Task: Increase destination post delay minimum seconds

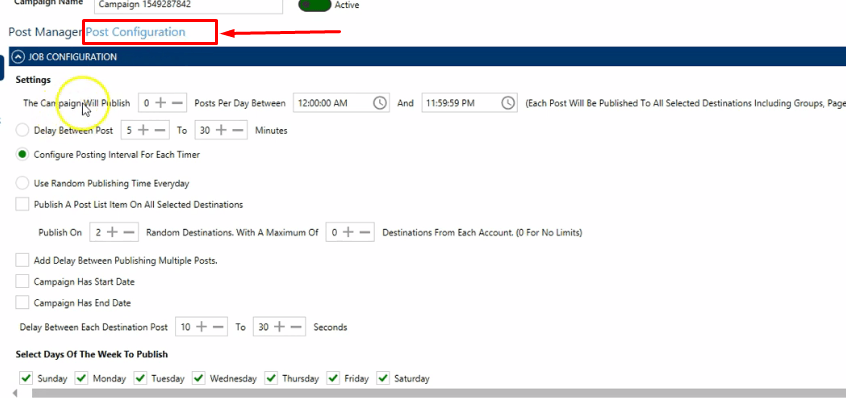Action: tap(201, 327)
